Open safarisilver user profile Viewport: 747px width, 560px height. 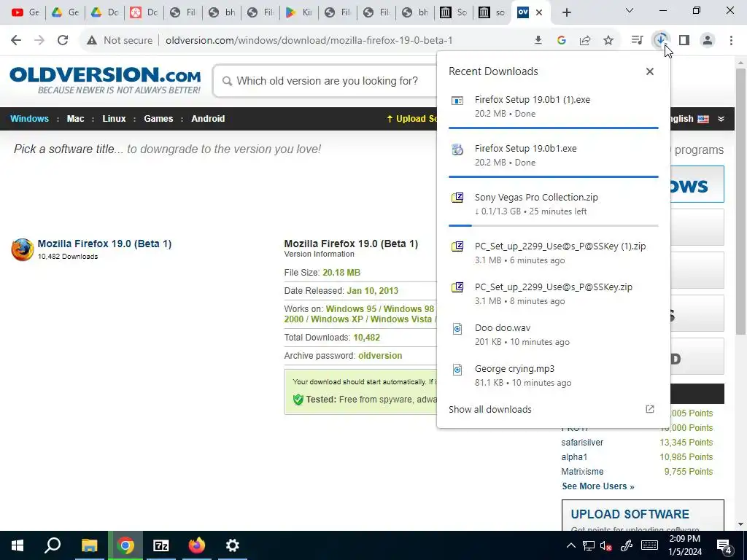point(582,443)
